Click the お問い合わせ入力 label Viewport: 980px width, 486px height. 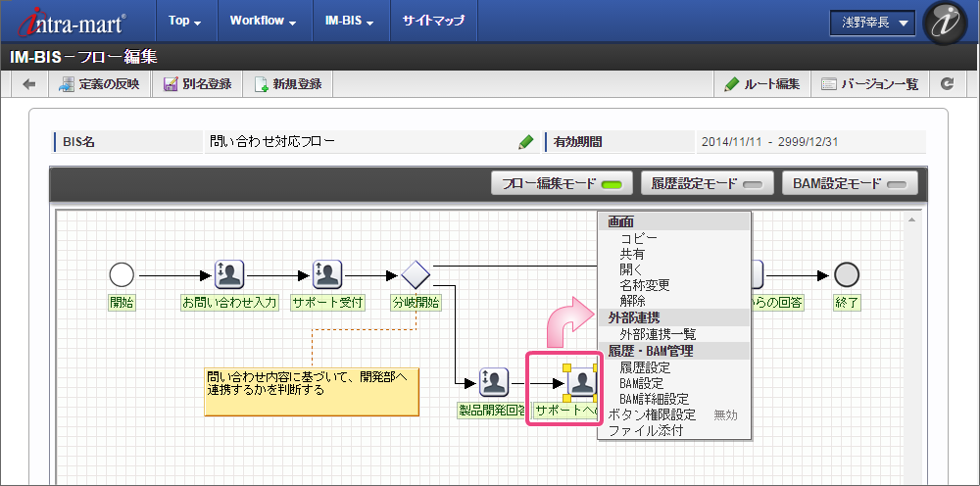click(229, 303)
